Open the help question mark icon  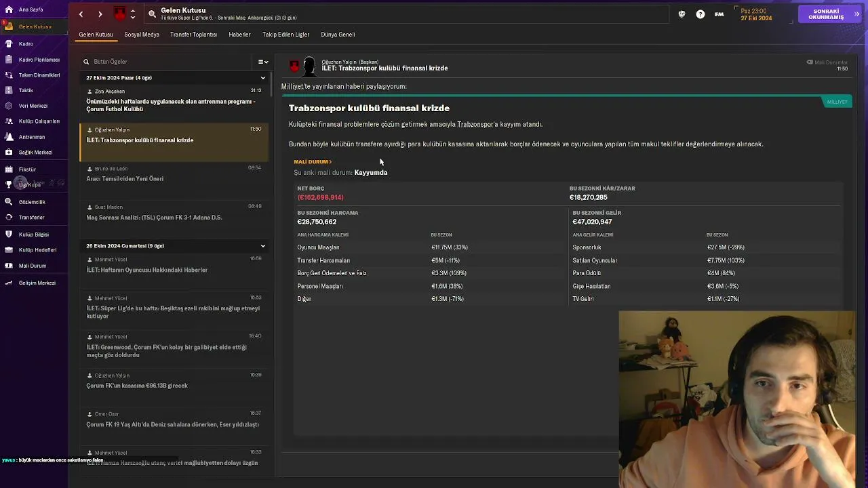pyautogui.click(x=701, y=14)
